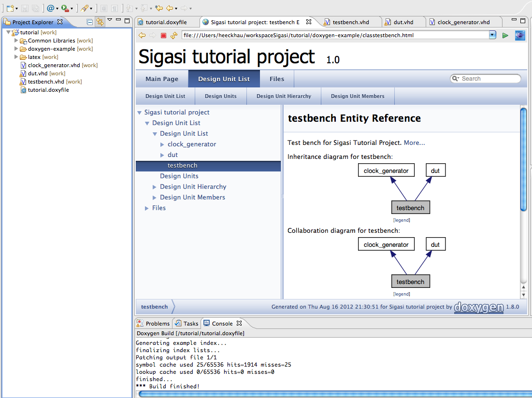Click the blue external browser icon

tap(520, 35)
